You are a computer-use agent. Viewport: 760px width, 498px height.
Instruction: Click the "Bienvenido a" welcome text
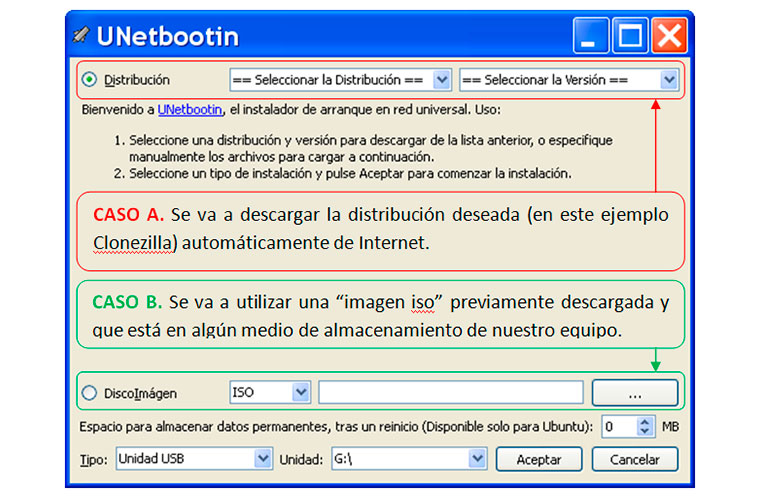pos(118,110)
